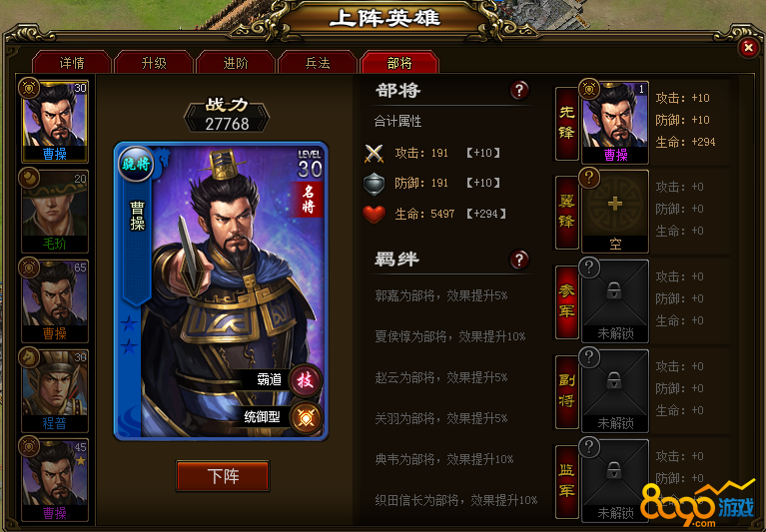This screenshot has height=532, width=766.
Task: Select level 45 曹操 portrait
Action: [x=55, y=480]
